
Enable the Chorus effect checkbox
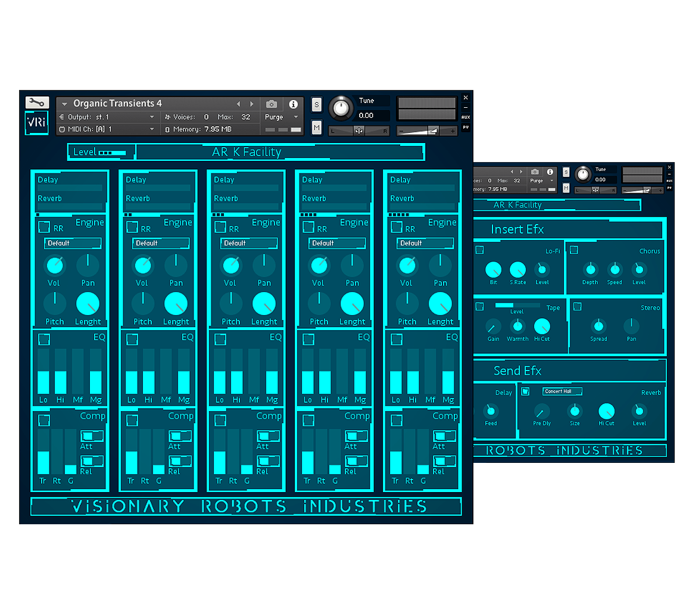tap(574, 250)
